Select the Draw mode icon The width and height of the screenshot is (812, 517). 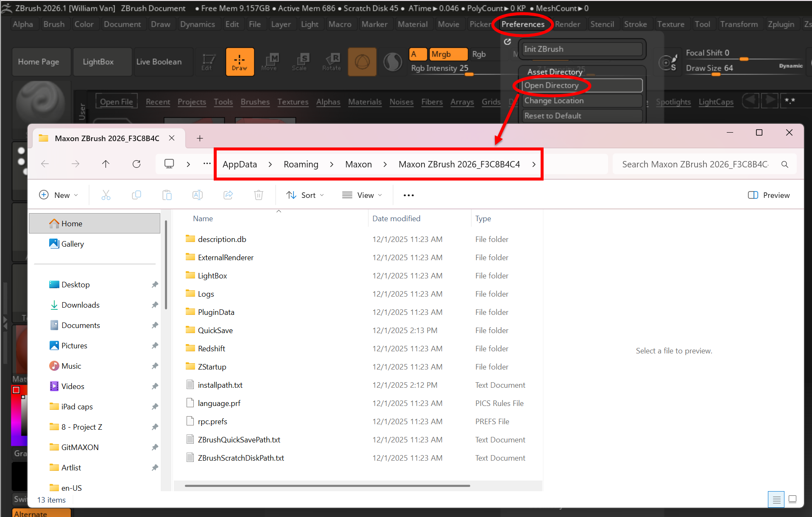tap(240, 62)
